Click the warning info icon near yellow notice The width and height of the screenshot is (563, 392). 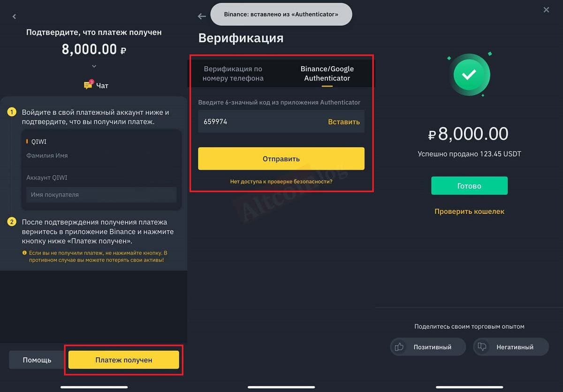25,253
